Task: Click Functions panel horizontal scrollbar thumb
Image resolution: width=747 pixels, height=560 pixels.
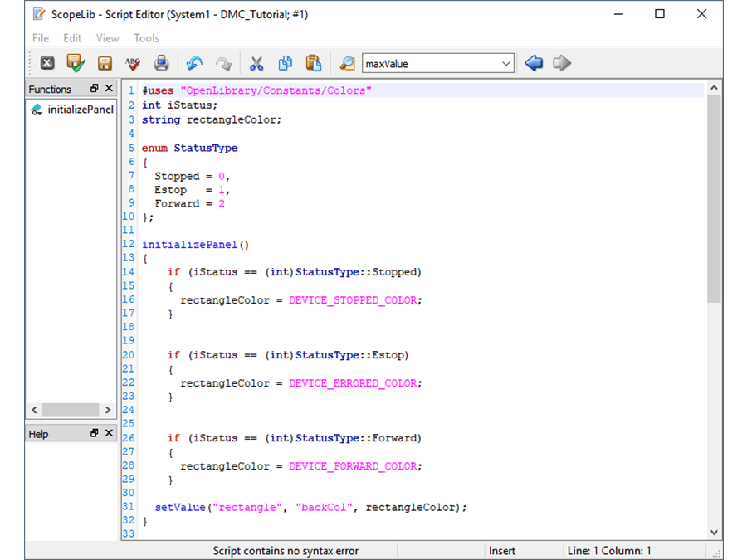Action: [x=71, y=410]
